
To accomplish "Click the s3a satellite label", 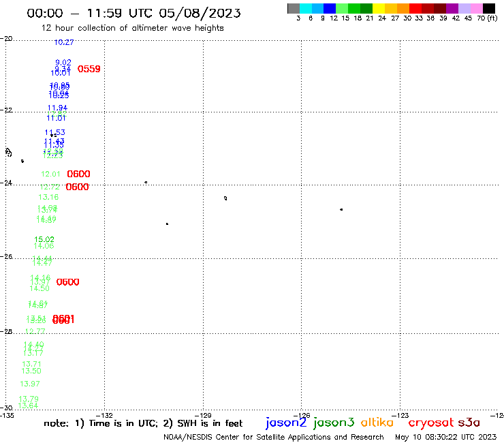I will [469, 423].
